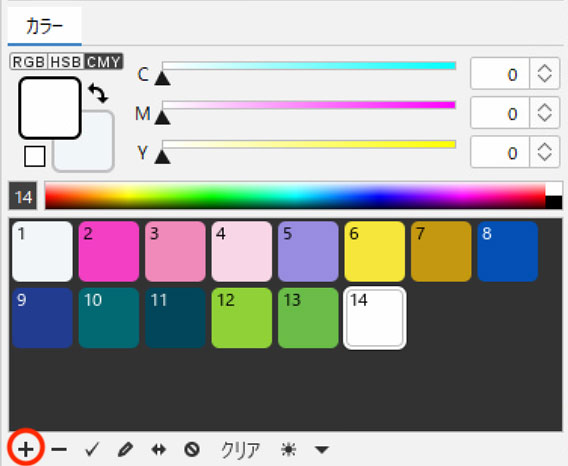568x466 pixels.
Task: Click the minus icon to remove swatch
Action: click(59, 450)
